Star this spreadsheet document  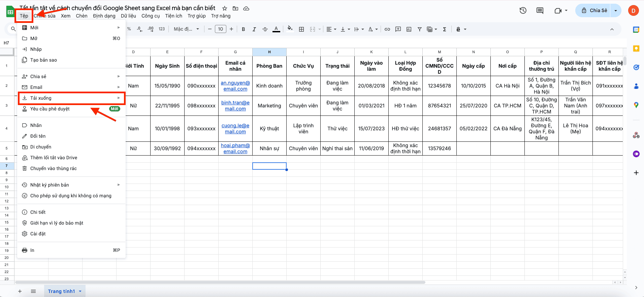pos(225,8)
